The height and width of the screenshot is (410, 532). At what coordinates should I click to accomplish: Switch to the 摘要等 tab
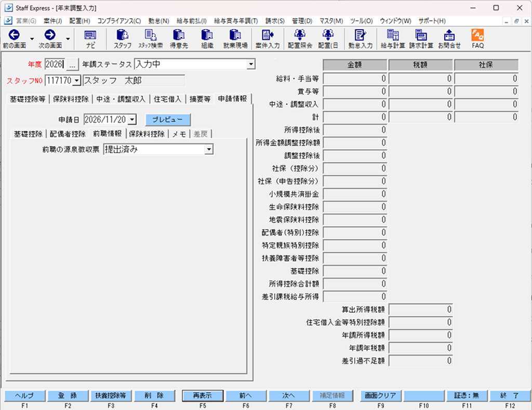200,99
